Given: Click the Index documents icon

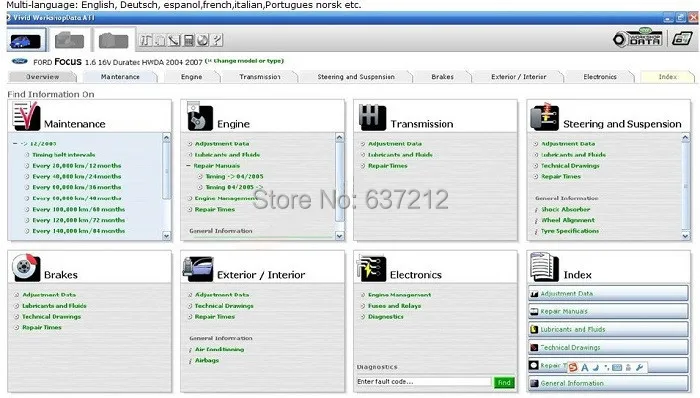Looking at the screenshot, I should [544, 267].
